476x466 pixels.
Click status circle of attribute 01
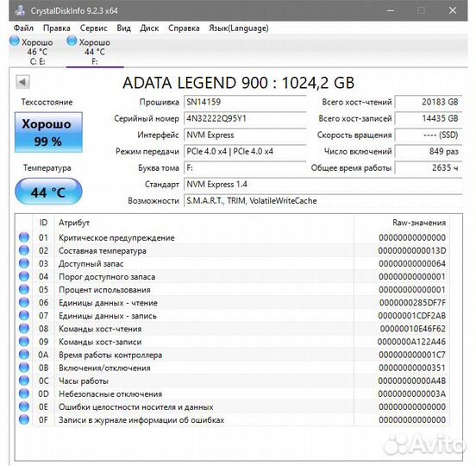tap(24, 237)
